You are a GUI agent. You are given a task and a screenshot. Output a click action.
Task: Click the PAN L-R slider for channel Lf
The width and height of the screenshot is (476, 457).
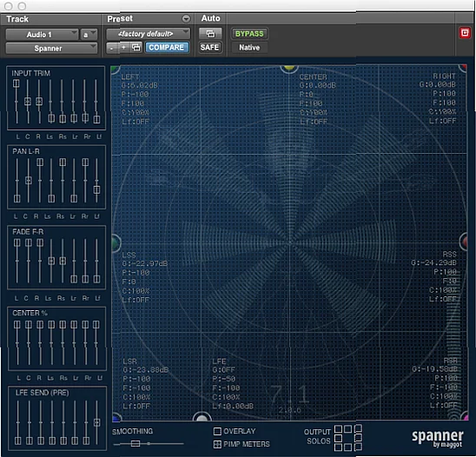96,189
